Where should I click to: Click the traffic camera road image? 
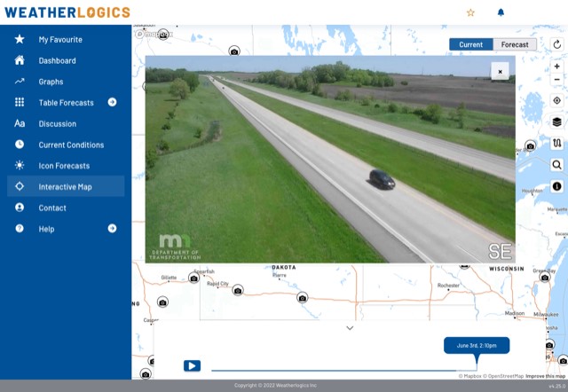tap(330, 160)
